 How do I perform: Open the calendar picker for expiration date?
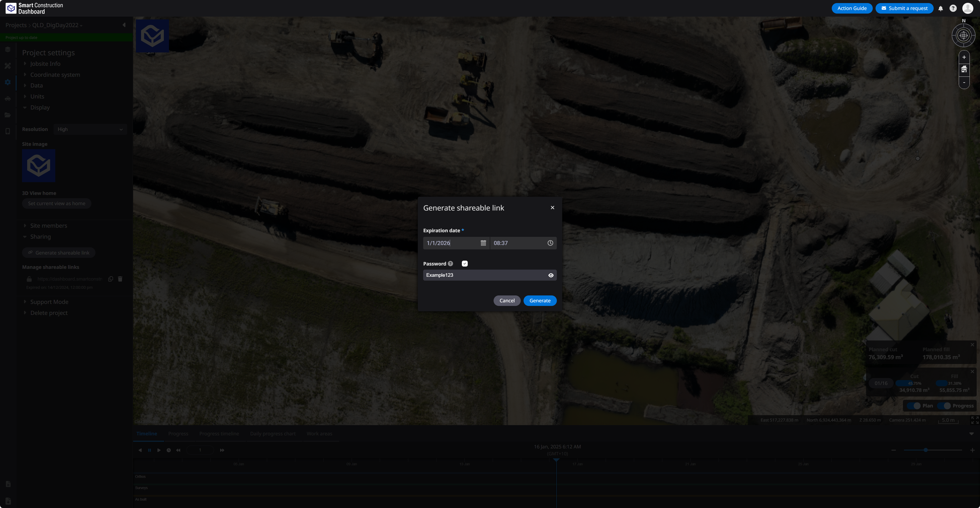[x=483, y=243]
